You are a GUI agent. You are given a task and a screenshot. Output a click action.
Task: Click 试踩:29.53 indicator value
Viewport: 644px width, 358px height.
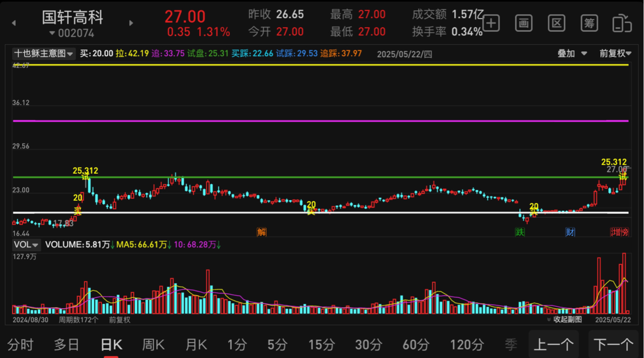(297, 54)
